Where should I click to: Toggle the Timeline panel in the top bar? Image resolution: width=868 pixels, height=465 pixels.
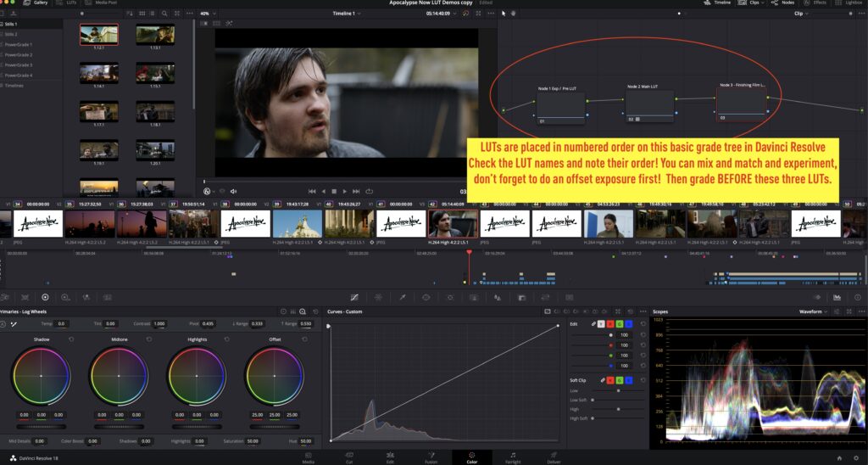717,3
